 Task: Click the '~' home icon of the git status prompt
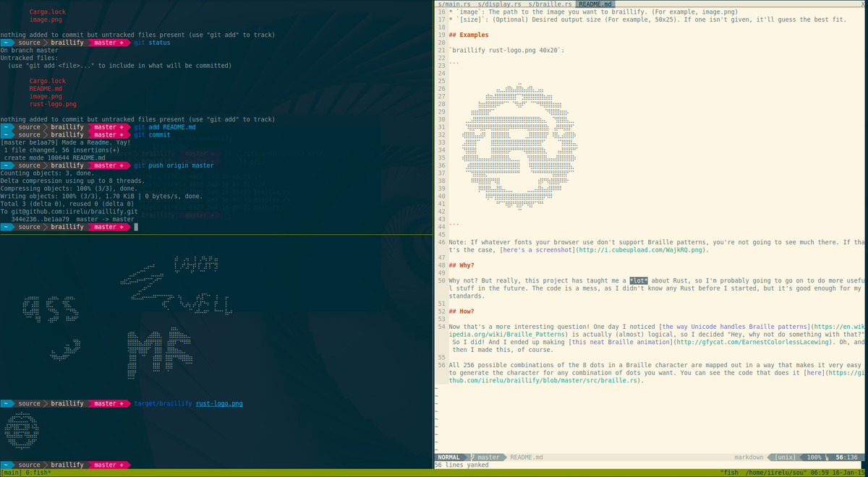pos(6,43)
